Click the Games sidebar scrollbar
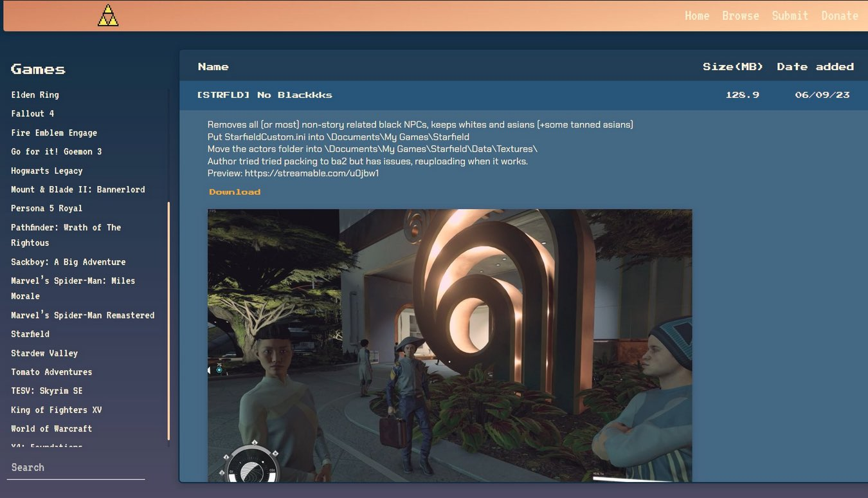Viewport: 868px width, 498px height. click(x=168, y=322)
